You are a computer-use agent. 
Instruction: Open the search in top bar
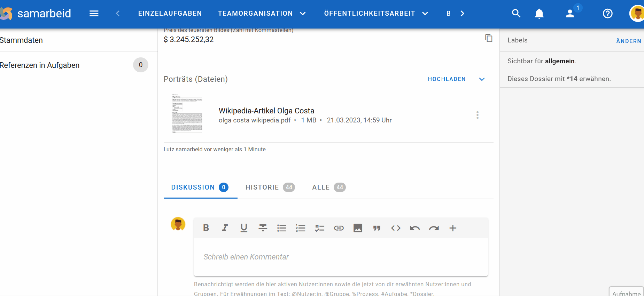(x=516, y=14)
